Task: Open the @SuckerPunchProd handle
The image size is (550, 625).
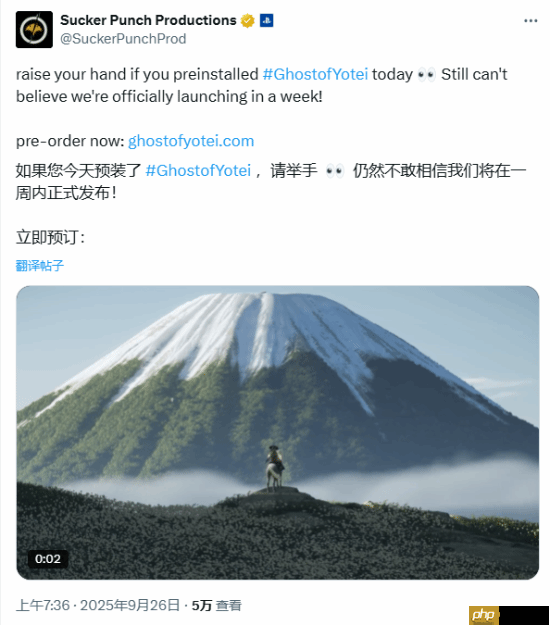Action: [123, 39]
